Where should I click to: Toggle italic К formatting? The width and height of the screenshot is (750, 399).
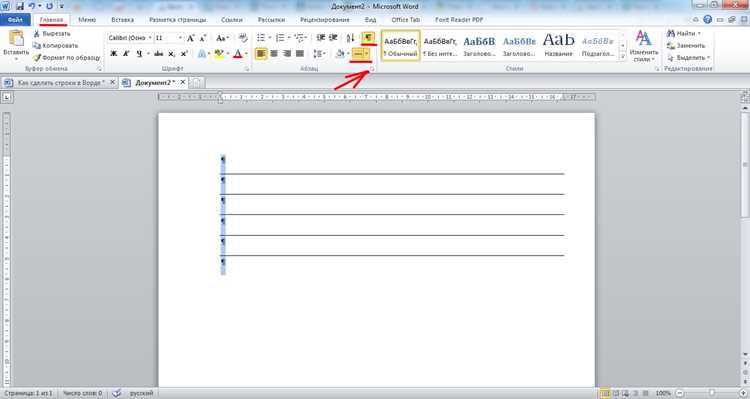tap(126, 54)
